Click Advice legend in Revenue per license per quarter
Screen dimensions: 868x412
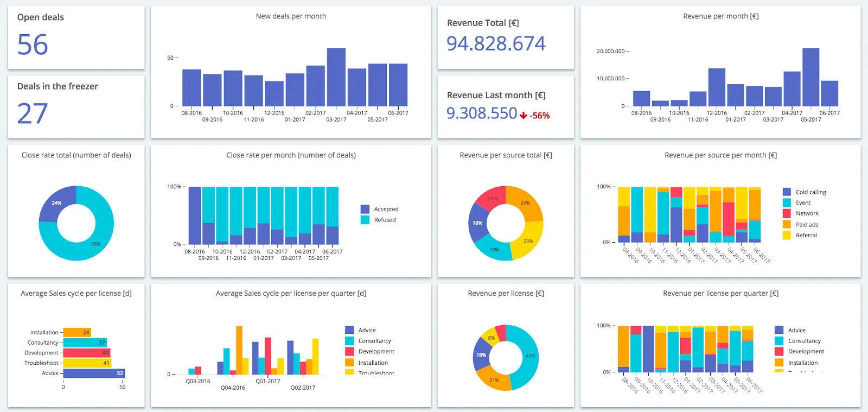[x=790, y=330]
